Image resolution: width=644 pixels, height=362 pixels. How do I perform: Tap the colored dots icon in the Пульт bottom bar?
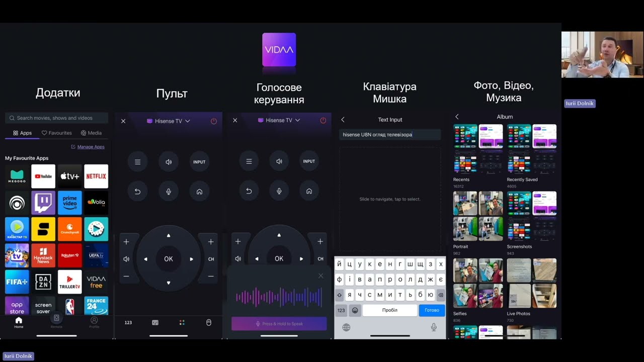click(182, 322)
